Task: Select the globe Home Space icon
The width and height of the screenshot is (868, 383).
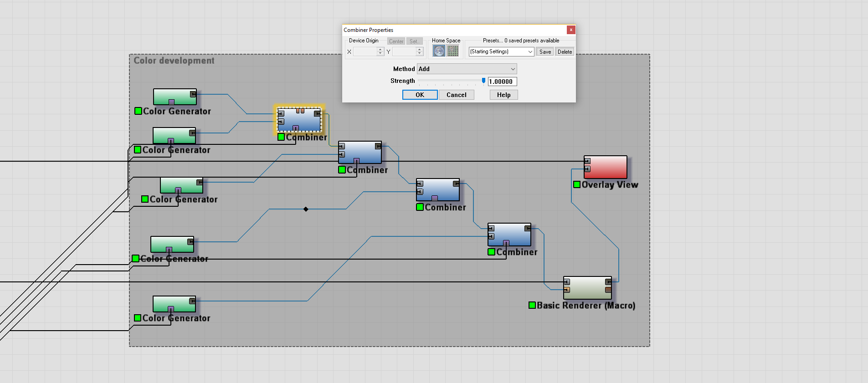Action: (x=439, y=51)
